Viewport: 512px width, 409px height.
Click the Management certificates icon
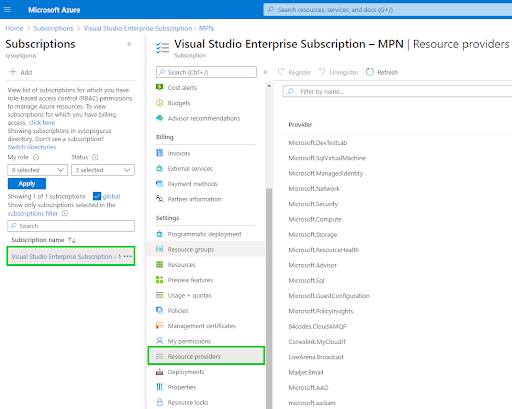coord(160,326)
